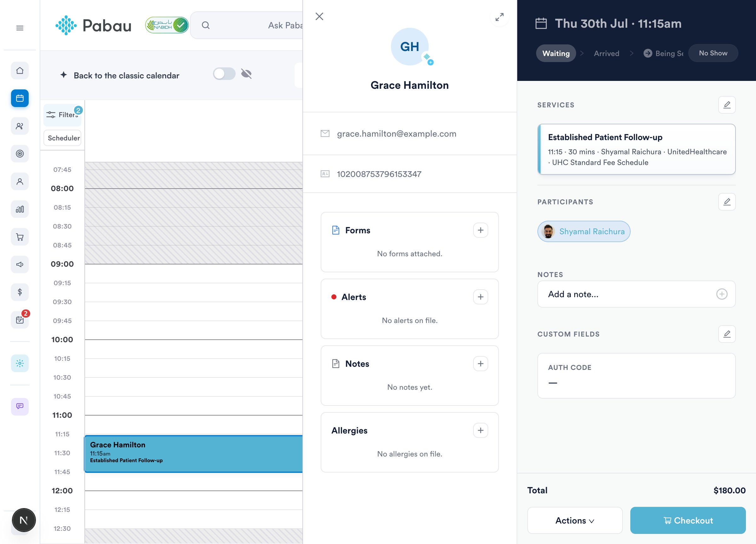The image size is (756, 544).
Task: Open the Home icon in sidebar
Action: pos(20,71)
